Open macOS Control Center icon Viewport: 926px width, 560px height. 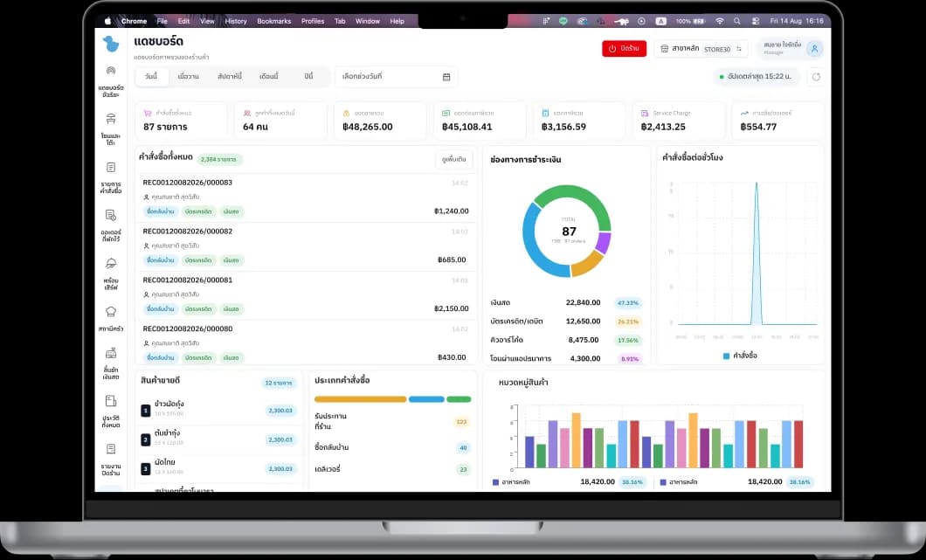(756, 21)
